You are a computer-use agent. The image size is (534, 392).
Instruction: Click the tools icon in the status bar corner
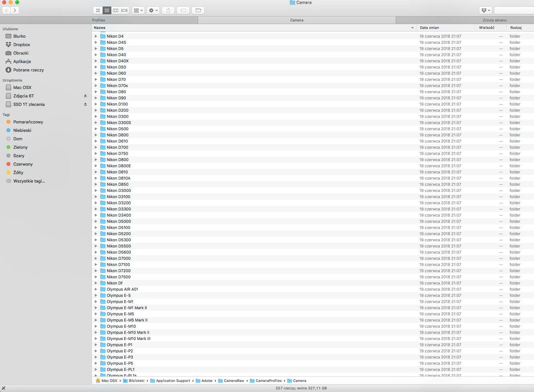click(4, 388)
